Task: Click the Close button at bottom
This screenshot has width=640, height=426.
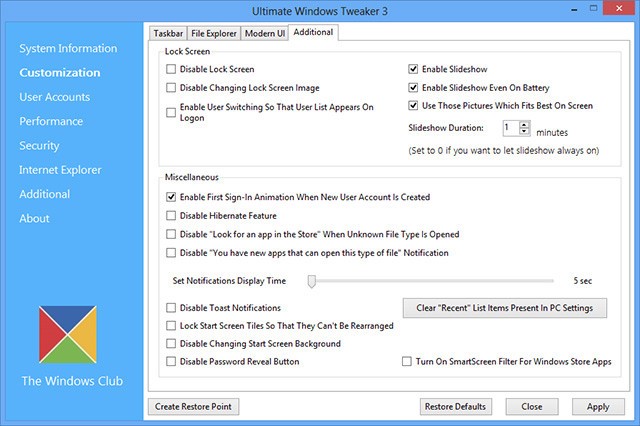Action: coord(532,407)
